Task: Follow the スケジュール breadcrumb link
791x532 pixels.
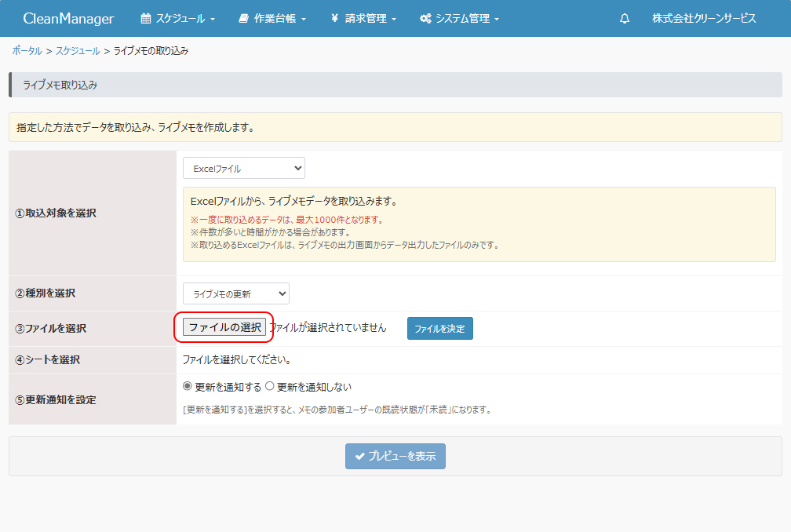Action: (78, 51)
